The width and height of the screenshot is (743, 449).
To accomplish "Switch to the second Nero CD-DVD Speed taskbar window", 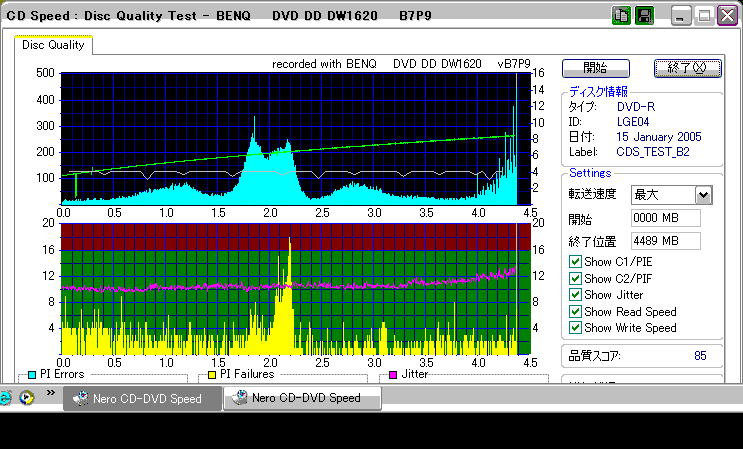I will pos(302,398).
